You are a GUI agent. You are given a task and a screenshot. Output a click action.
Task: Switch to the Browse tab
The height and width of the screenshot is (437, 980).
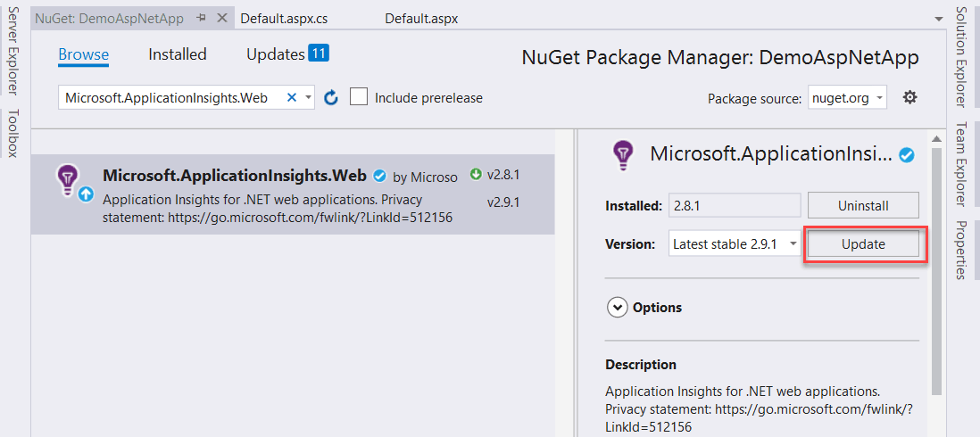84,55
